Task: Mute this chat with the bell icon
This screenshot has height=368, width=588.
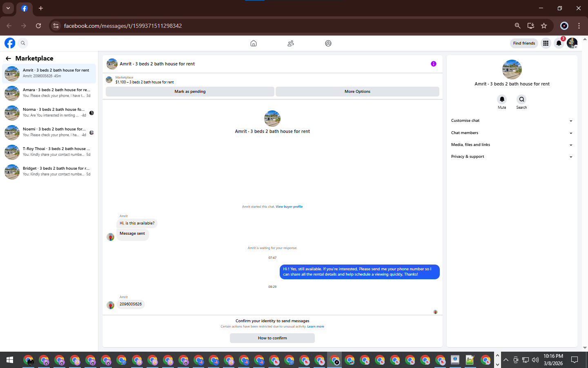Action: [x=502, y=99]
